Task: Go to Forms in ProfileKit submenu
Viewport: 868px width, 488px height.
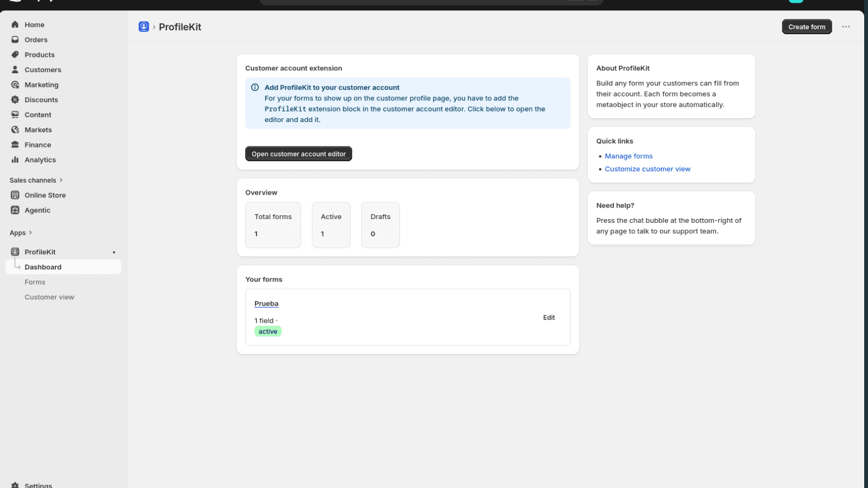Action: point(35,282)
